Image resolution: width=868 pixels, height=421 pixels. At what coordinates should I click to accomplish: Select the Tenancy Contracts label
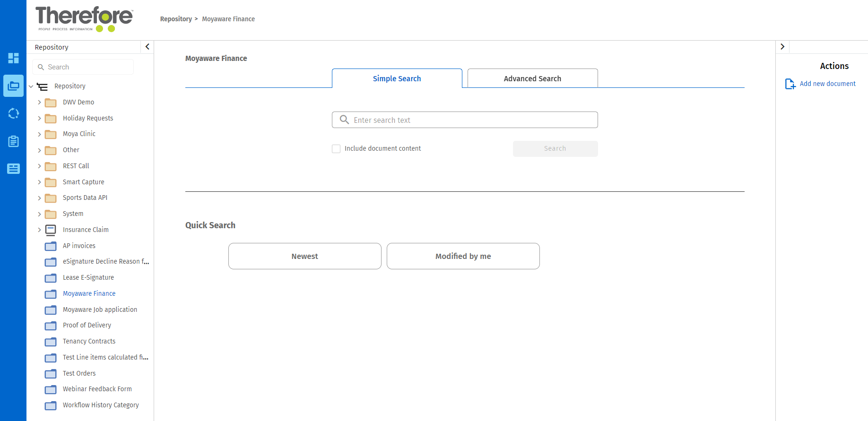point(89,341)
